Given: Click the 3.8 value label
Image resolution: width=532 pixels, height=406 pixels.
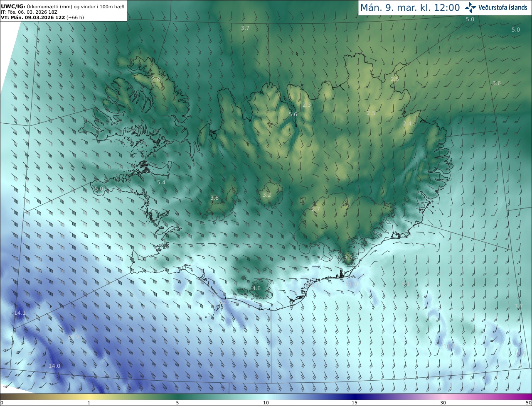Looking at the screenshot, I should pos(214,198).
